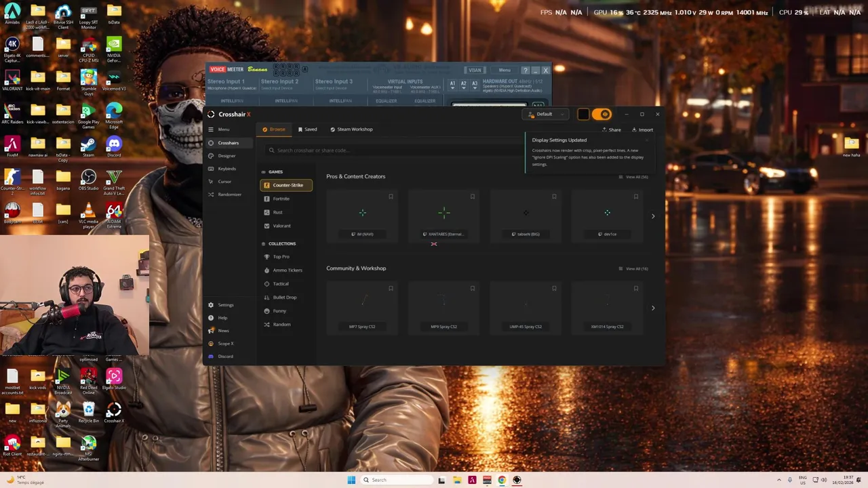The height and width of the screenshot is (488, 868).
Task: Toggle crosshair visibility eye switch
Action: (602, 115)
